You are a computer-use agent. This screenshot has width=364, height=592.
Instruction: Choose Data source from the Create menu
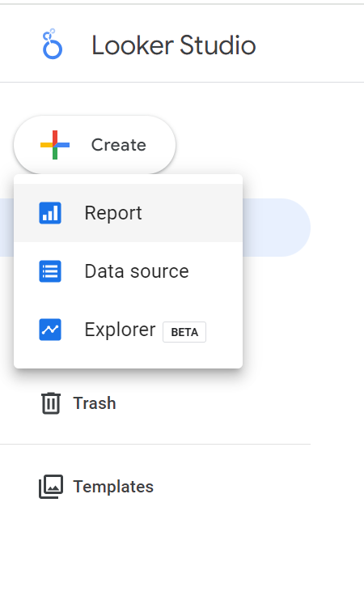pos(129,271)
